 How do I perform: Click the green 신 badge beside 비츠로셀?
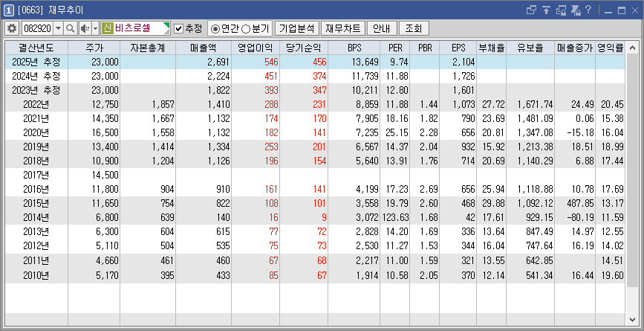pyautogui.click(x=108, y=28)
